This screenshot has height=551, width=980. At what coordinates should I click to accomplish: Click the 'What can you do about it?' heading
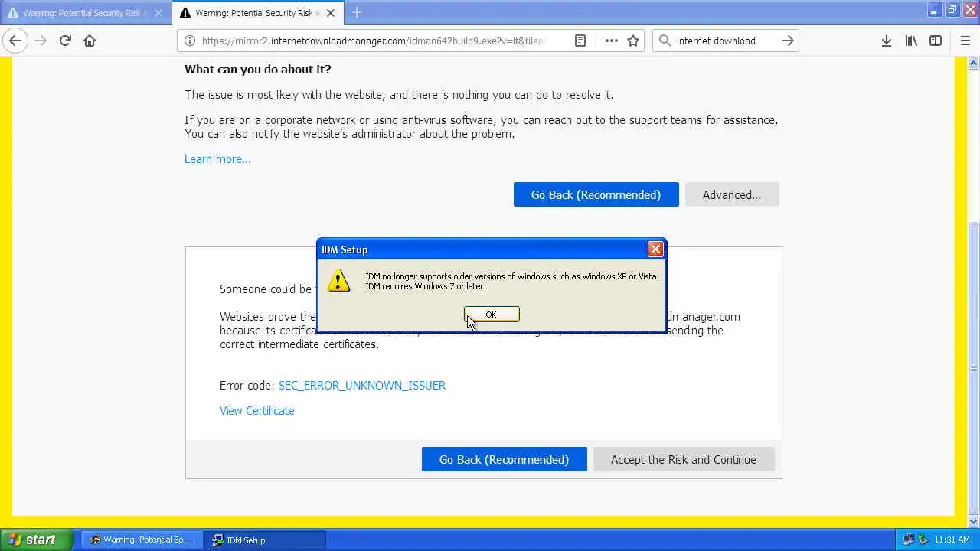258,69
